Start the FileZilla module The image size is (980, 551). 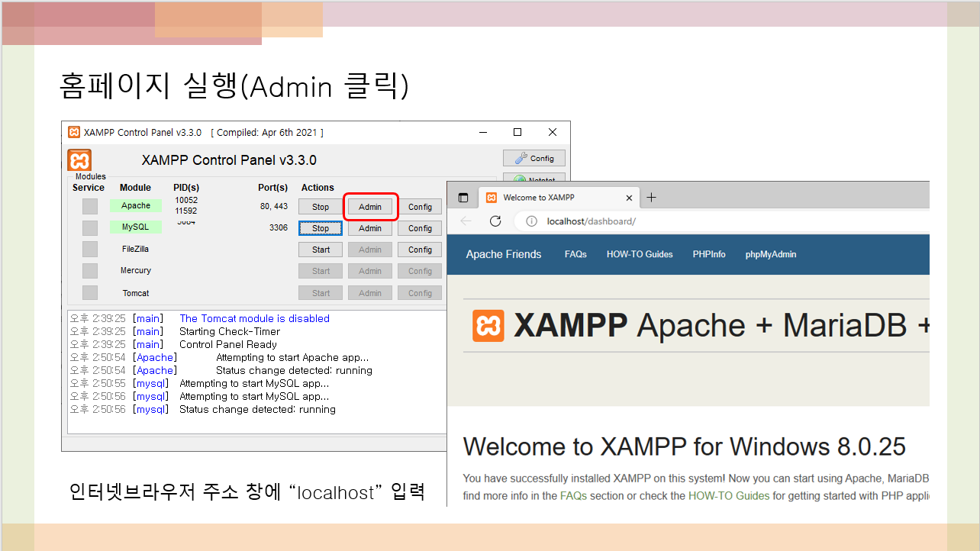click(321, 250)
